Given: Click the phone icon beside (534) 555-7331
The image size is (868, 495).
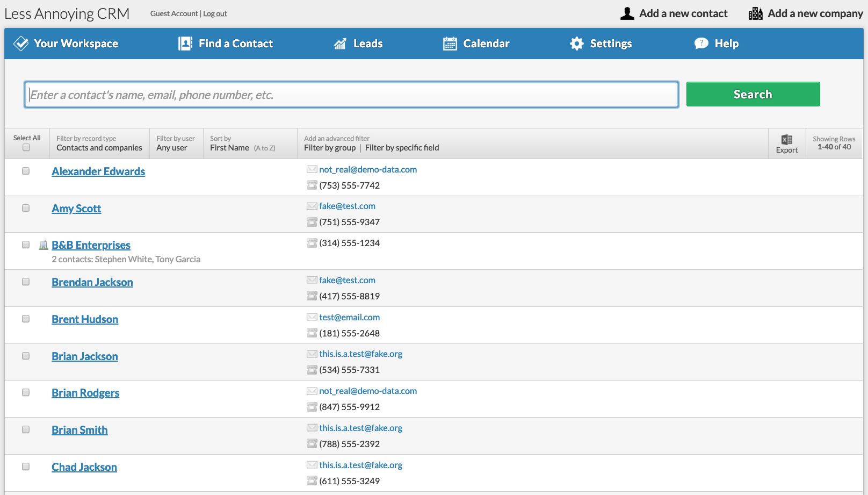Looking at the screenshot, I should pyautogui.click(x=312, y=370).
